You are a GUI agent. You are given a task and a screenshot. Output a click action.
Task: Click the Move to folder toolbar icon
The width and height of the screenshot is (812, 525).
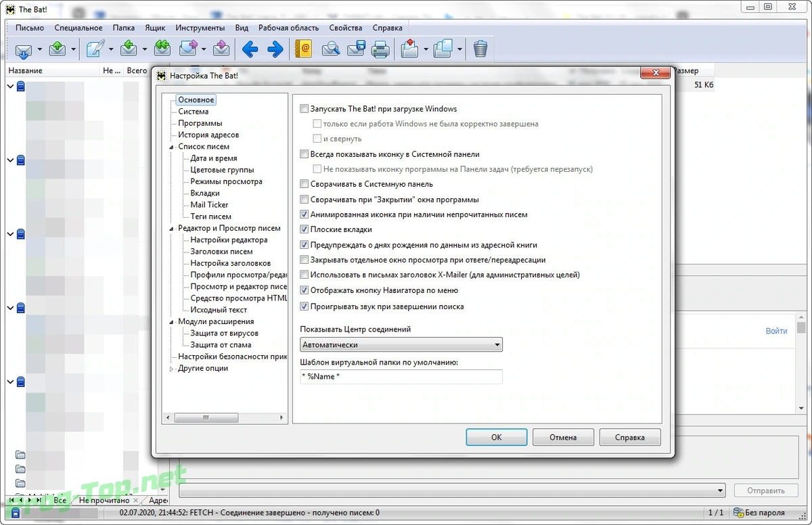409,49
